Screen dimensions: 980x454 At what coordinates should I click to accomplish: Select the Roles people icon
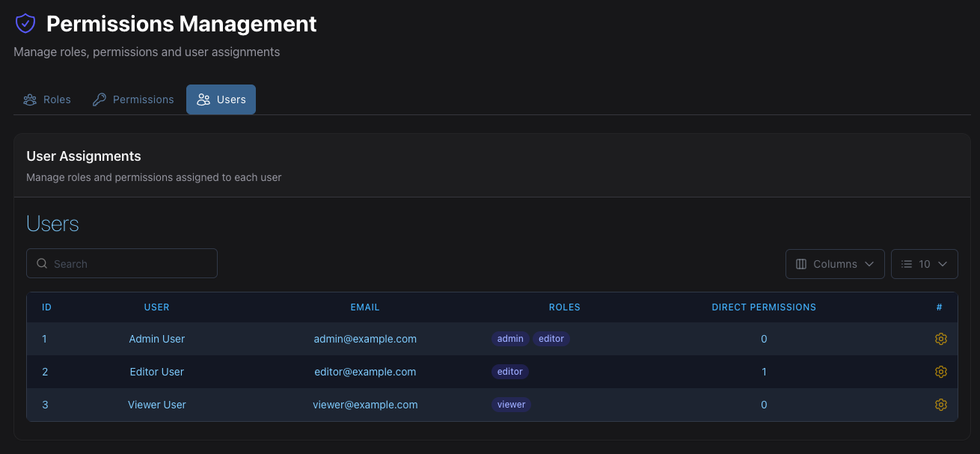pyautogui.click(x=30, y=99)
